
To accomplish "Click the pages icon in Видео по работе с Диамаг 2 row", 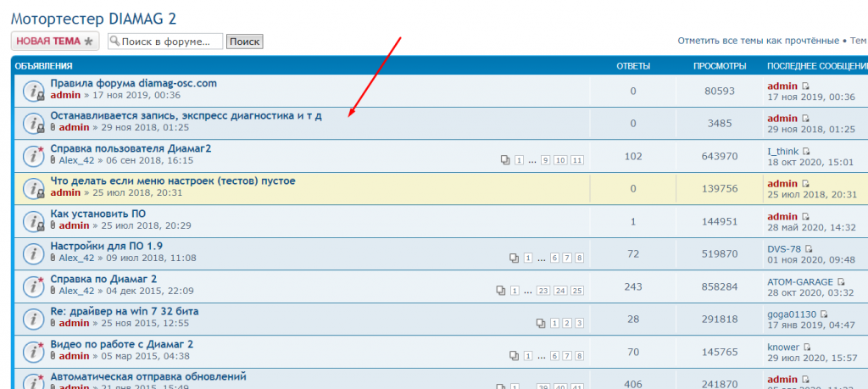I will point(514,356).
